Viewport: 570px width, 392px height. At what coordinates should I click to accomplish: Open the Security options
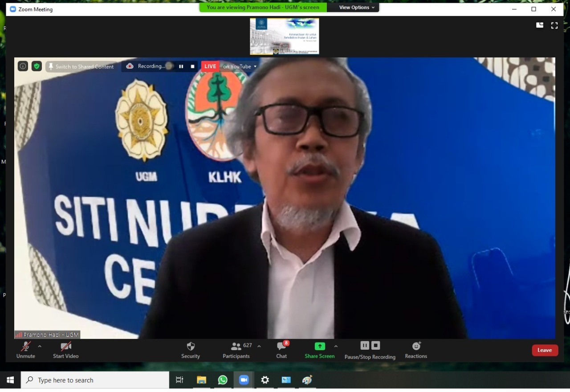(x=191, y=350)
